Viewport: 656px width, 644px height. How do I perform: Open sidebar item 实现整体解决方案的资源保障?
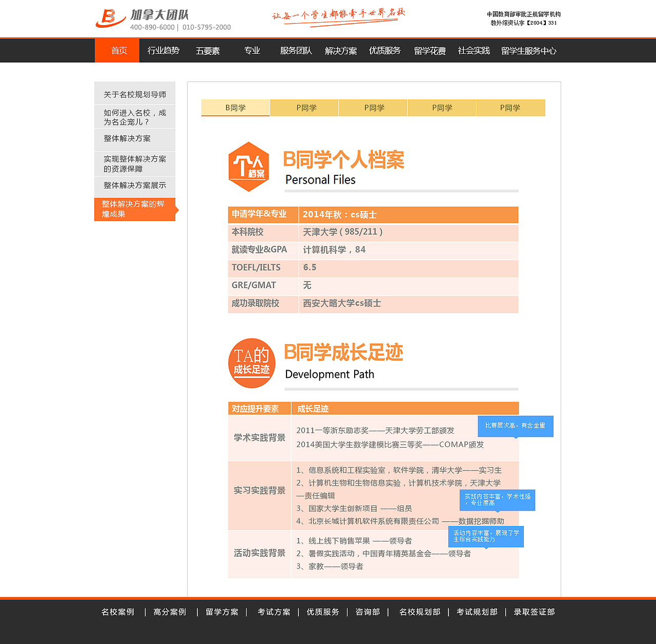(x=135, y=164)
